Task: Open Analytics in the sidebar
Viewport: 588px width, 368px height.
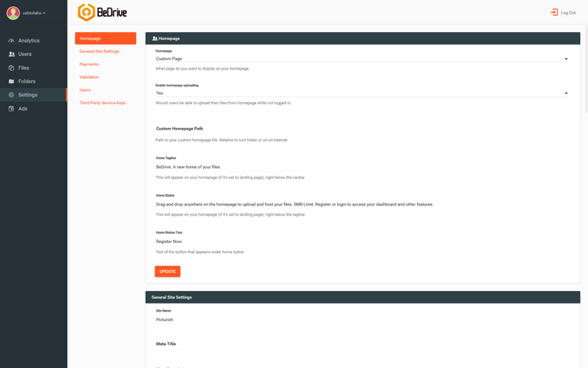Action: [34, 41]
